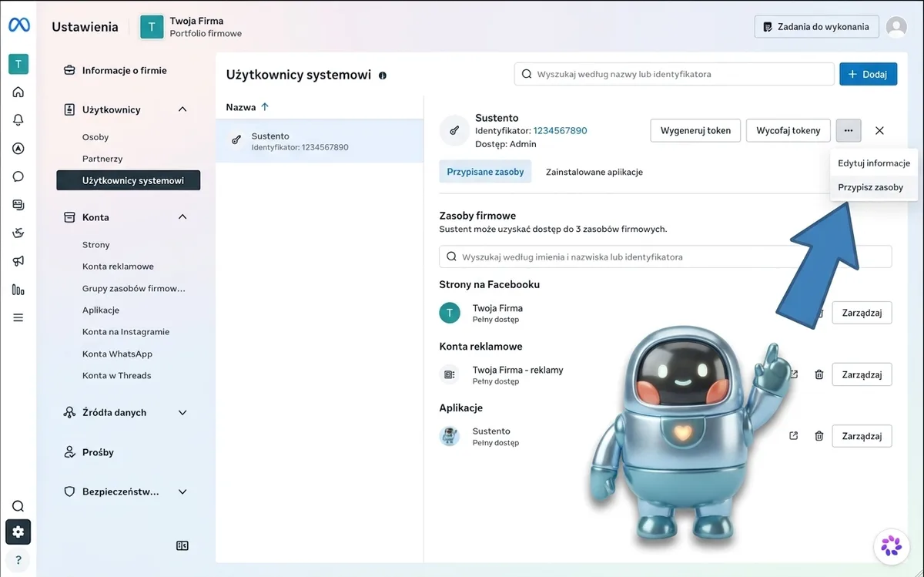Open the three-dots more options menu
Viewport: 924px width, 577px height.
[849, 130]
